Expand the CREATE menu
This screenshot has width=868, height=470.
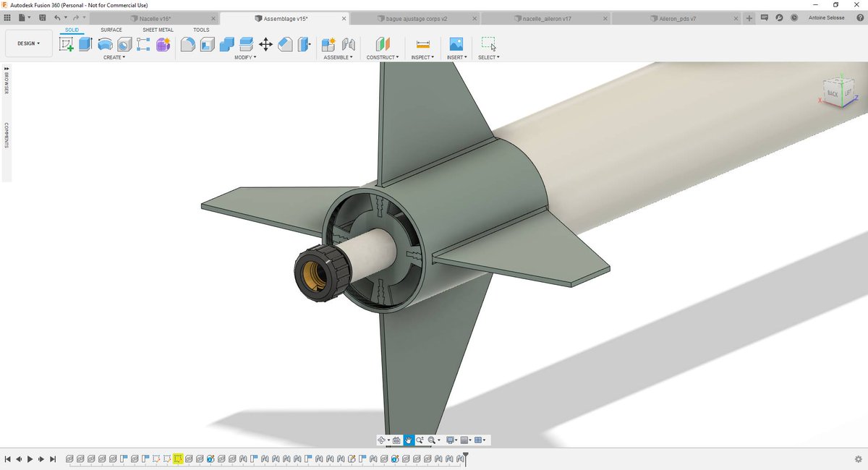pos(114,57)
